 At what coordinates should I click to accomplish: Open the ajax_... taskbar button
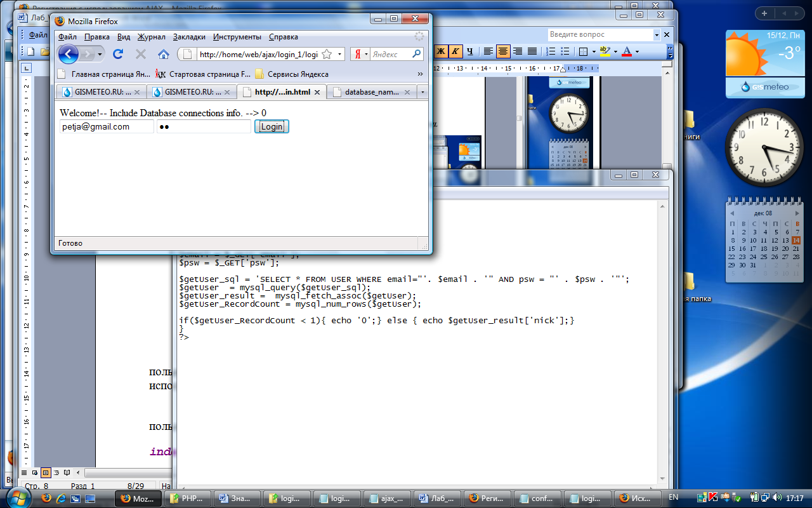[386, 498]
